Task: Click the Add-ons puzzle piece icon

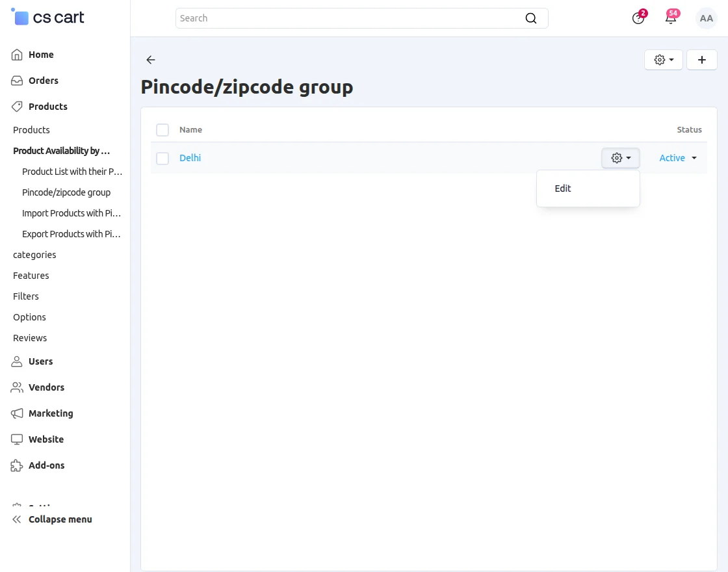Action: pos(16,465)
